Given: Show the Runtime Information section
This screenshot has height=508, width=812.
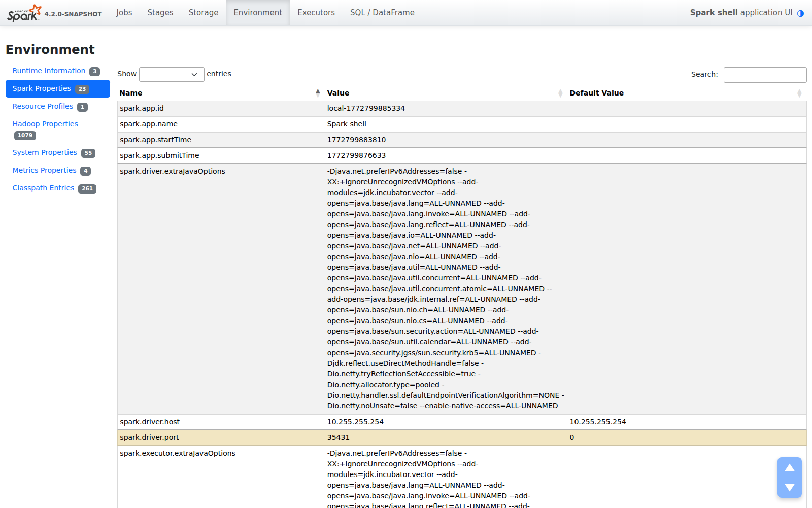Looking at the screenshot, I should 49,71.
